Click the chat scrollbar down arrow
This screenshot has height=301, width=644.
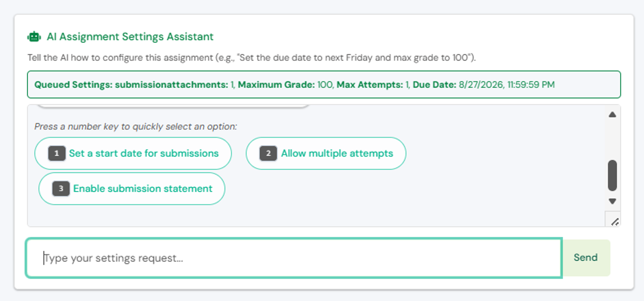[613, 201]
